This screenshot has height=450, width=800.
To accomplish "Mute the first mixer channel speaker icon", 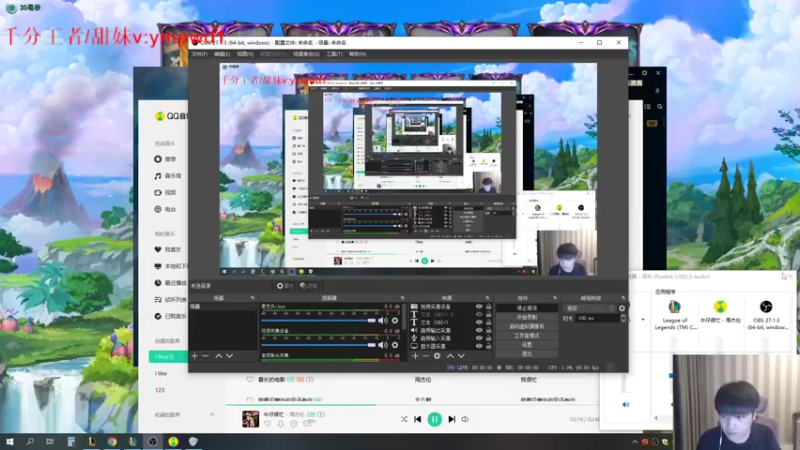I will 383,320.
